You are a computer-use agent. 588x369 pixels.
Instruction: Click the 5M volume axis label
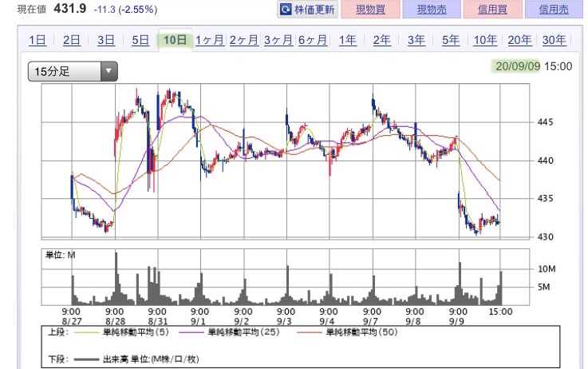point(543,287)
